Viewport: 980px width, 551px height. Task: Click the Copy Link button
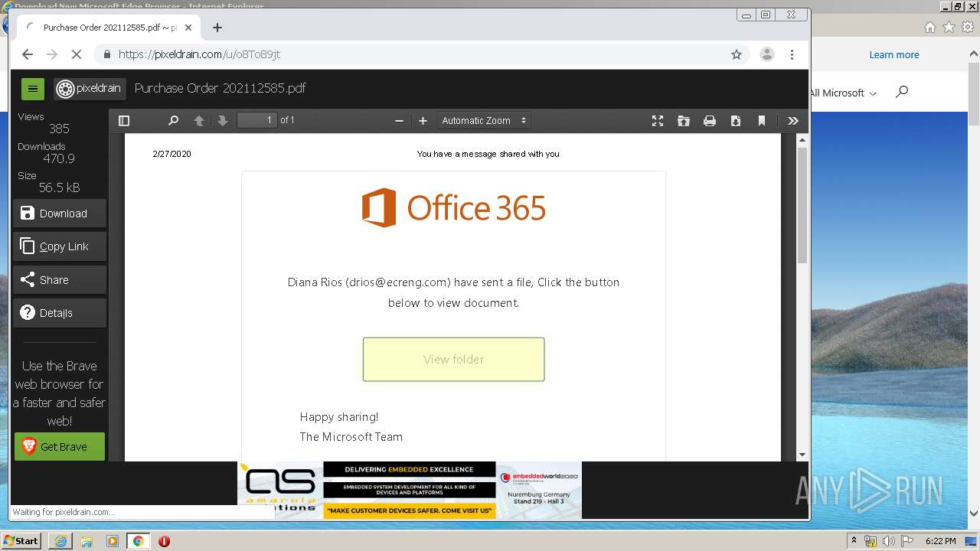(60, 246)
